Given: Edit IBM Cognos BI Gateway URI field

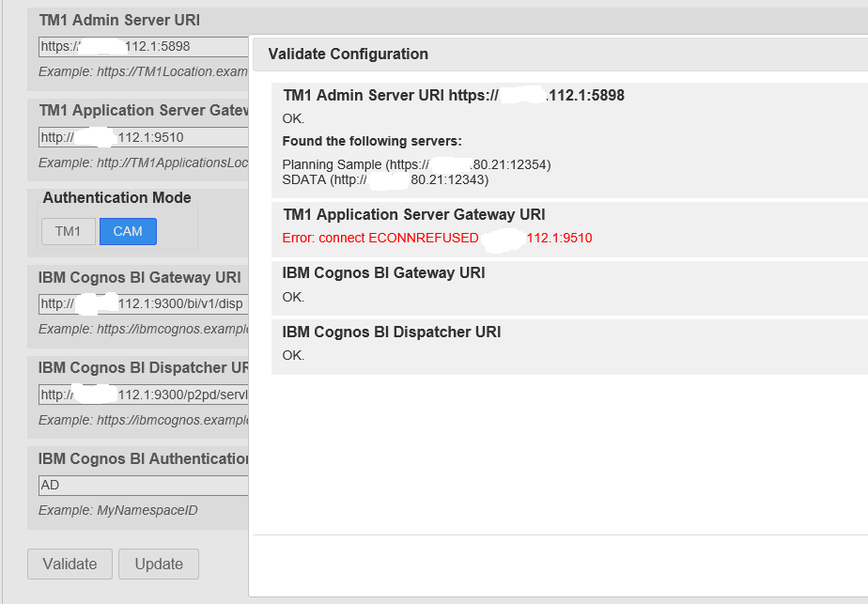Looking at the screenshot, I should click(144, 304).
